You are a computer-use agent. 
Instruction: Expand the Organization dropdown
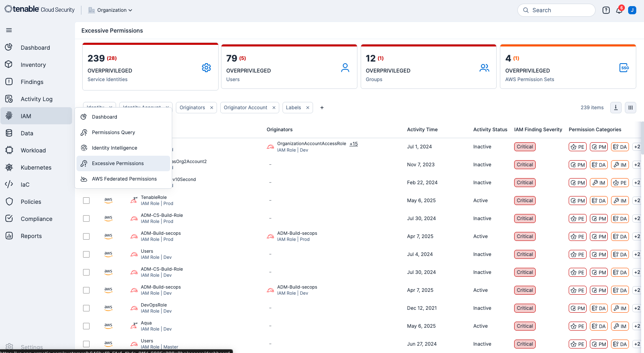click(111, 10)
